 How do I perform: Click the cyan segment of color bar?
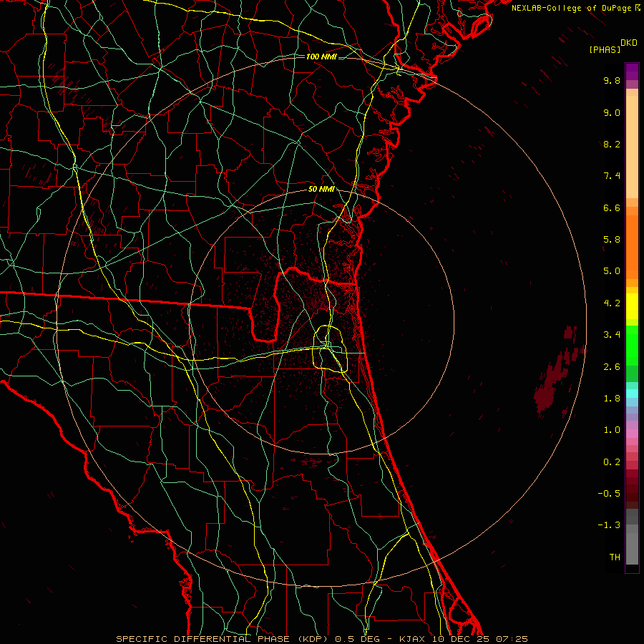[632, 394]
